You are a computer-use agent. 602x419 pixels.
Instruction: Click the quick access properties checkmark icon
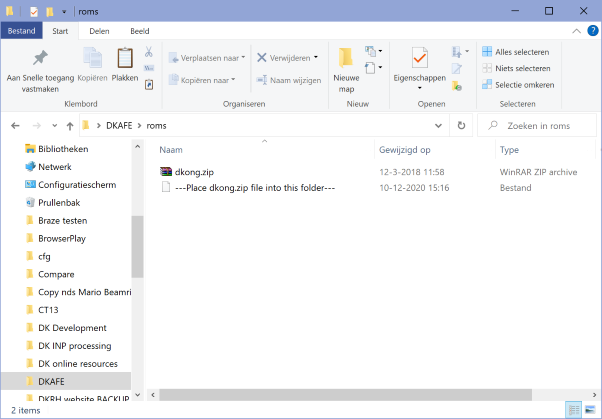pyautogui.click(x=34, y=12)
